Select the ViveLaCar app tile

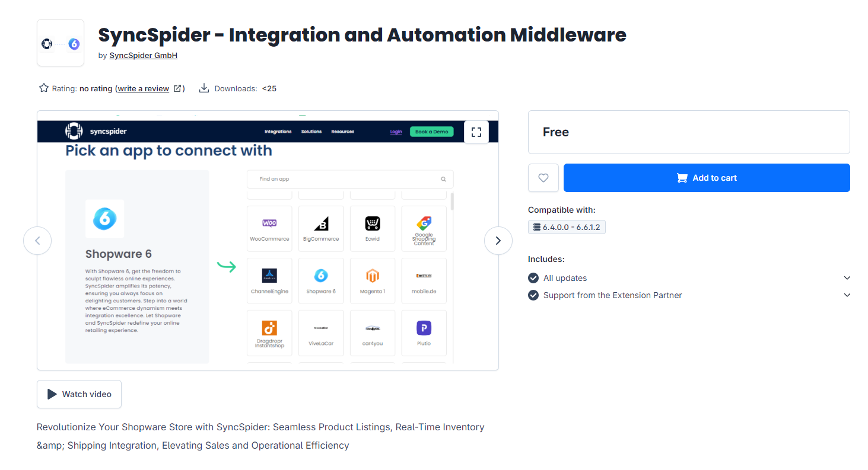[321, 333]
